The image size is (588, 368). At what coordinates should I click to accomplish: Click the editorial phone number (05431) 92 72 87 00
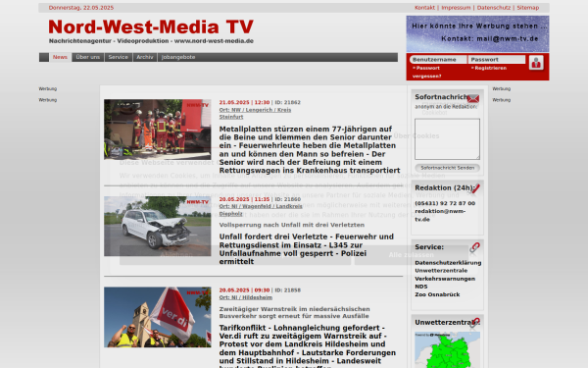point(445,203)
